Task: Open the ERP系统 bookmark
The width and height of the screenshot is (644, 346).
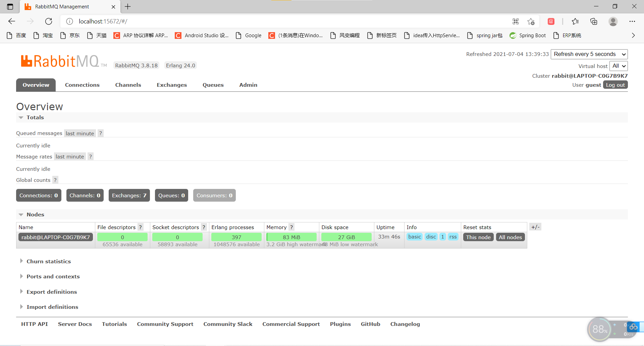Action: click(567, 35)
